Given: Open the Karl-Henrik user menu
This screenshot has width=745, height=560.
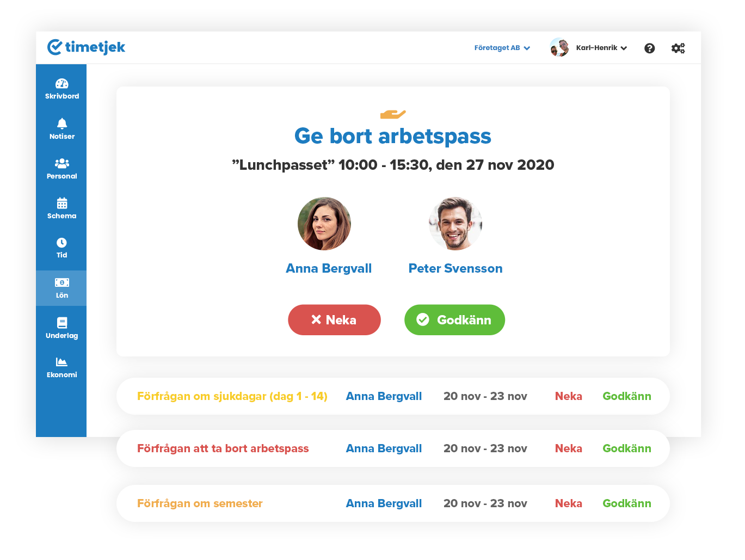Looking at the screenshot, I should pyautogui.click(x=601, y=48).
